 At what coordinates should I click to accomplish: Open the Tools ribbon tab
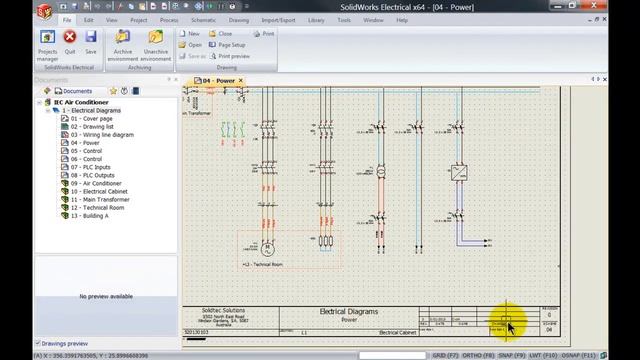tap(344, 20)
